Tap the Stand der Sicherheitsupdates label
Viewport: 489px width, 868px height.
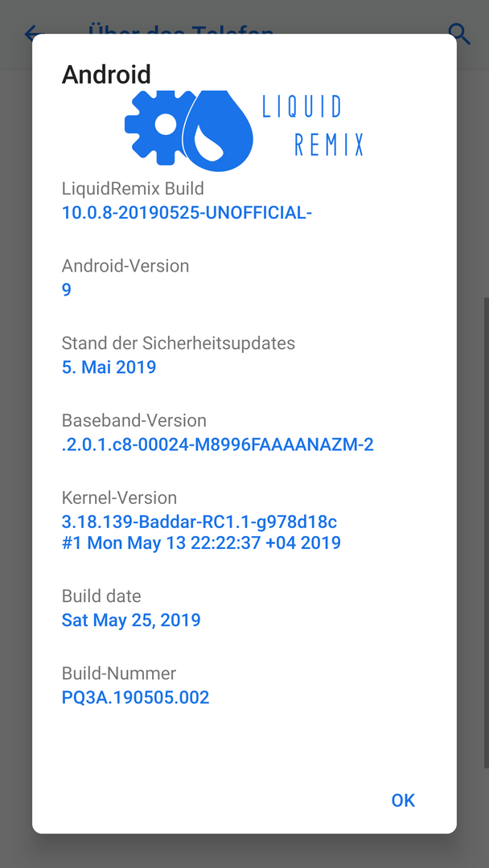point(179,343)
